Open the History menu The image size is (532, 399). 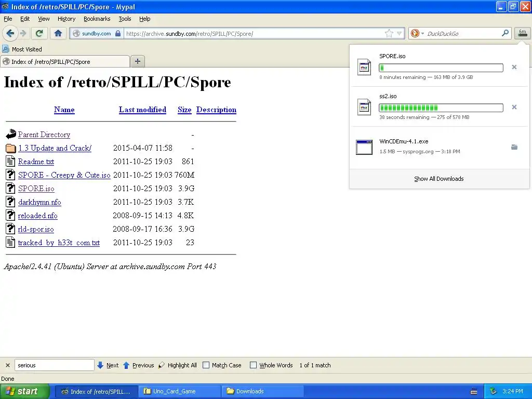(x=66, y=19)
